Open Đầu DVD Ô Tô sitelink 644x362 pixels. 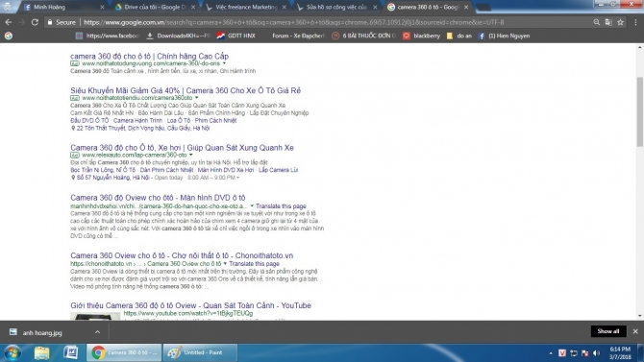tap(89, 121)
